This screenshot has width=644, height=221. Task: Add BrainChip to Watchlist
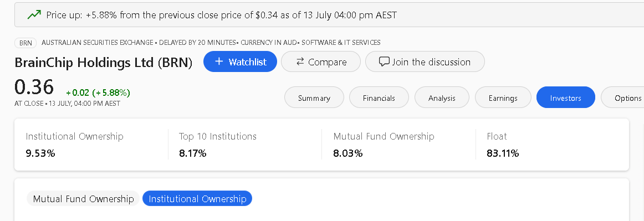[241, 61]
